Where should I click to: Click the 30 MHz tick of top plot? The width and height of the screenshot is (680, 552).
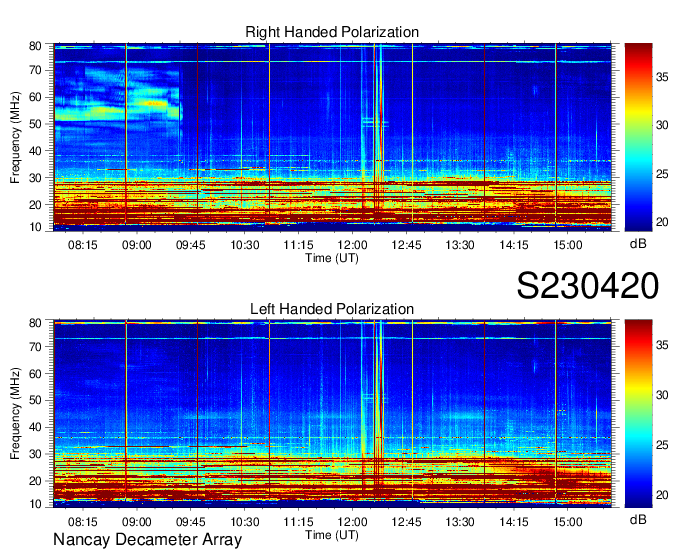(x=35, y=178)
